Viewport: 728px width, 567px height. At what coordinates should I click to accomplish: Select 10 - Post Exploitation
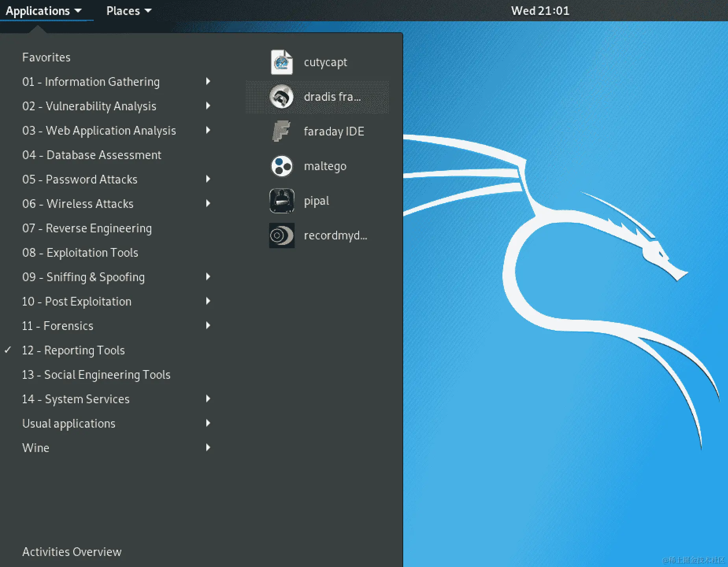(77, 302)
